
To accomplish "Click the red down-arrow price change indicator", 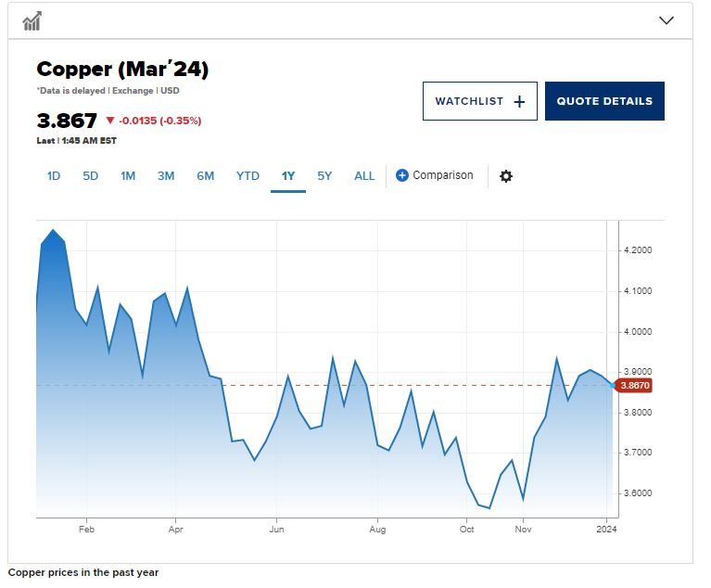I will pyautogui.click(x=110, y=121).
